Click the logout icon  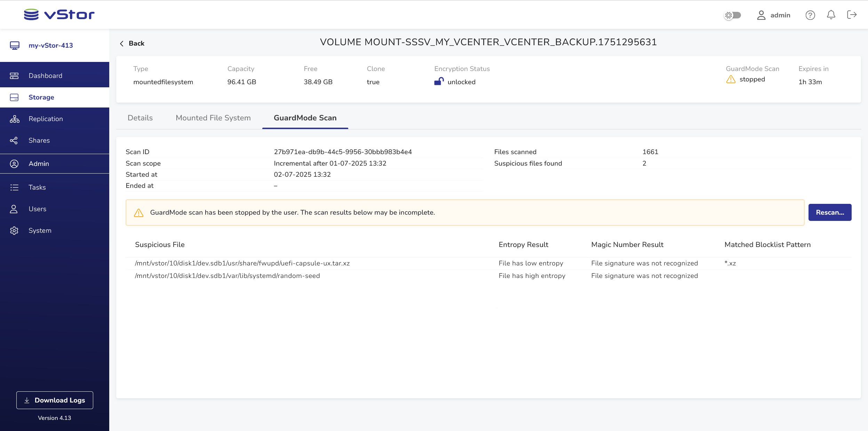(851, 15)
